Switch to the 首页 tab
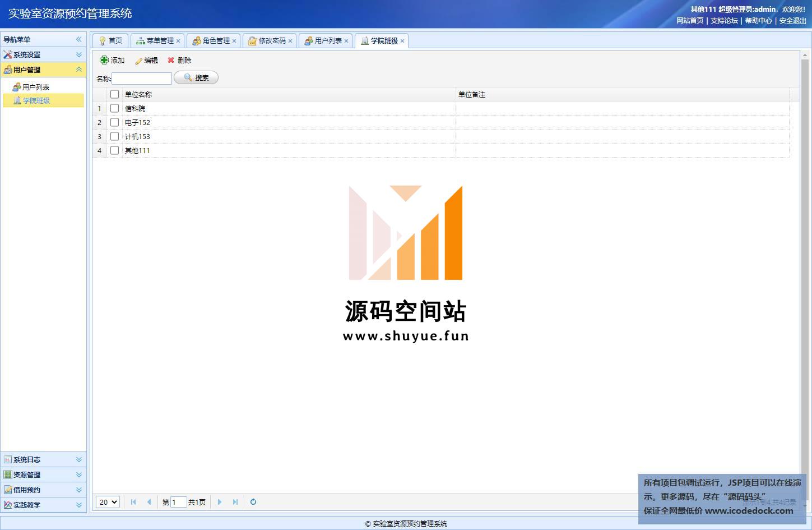Viewport: 812px width, 530px height. [x=111, y=41]
